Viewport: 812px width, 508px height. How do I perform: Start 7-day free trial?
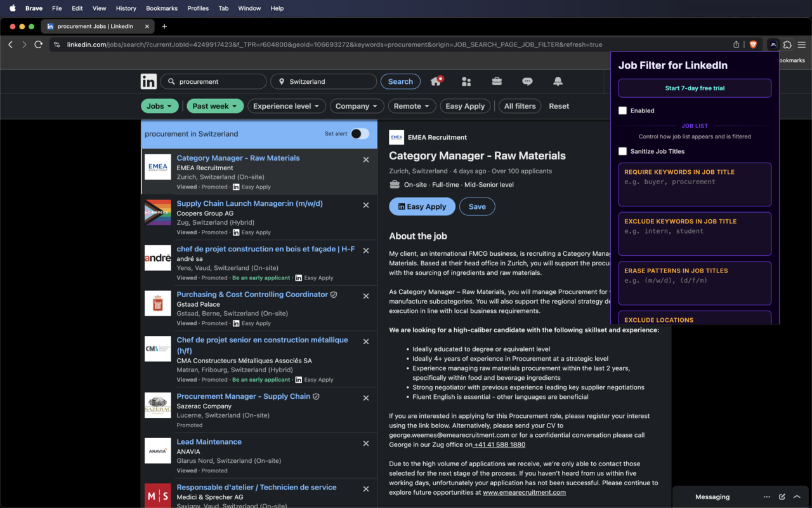coord(695,88)
